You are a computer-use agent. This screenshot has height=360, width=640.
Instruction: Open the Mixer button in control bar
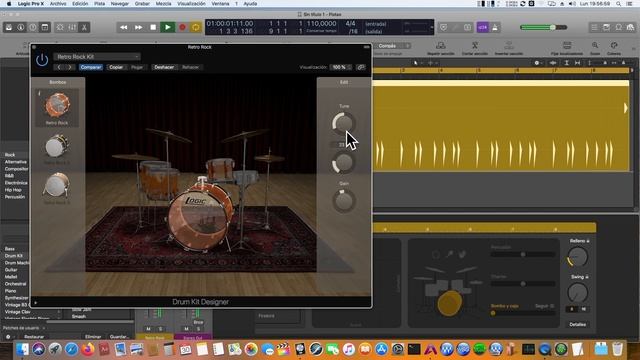tap(72, 27)
